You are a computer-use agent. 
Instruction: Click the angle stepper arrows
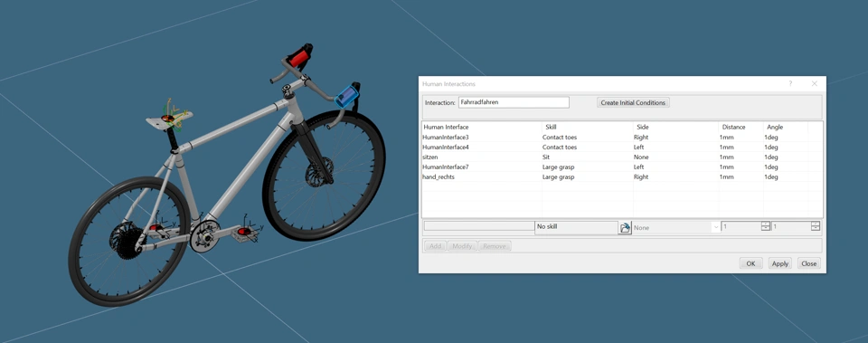click(816, 226)
